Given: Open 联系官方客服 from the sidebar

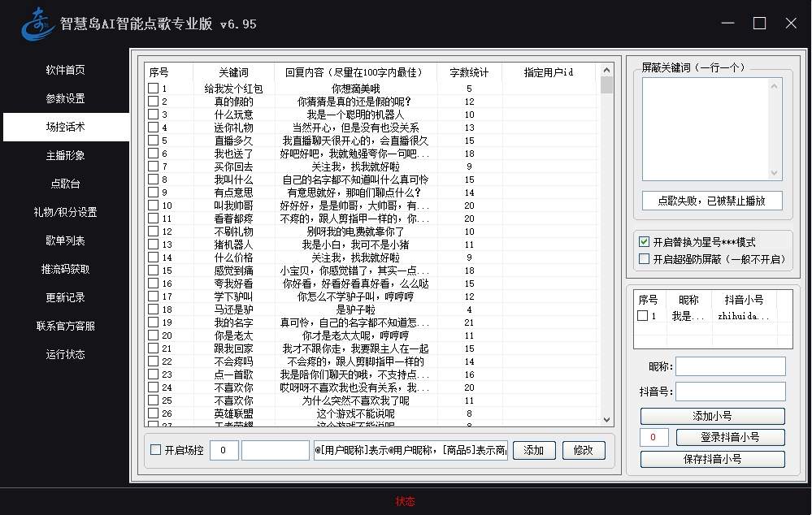Looking at the screenshot, I should click(65, 326).
